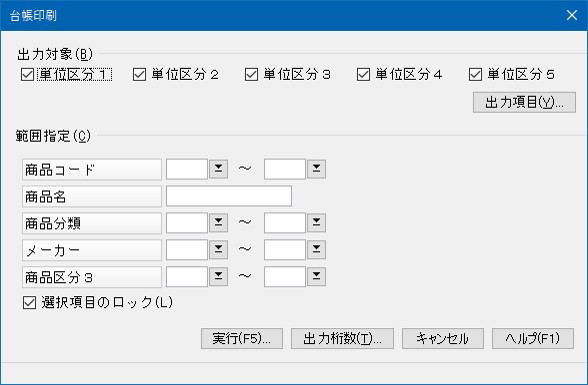Click the 商品名 text input field
Viewport: 588px width, 385px height.
point(229,196)
